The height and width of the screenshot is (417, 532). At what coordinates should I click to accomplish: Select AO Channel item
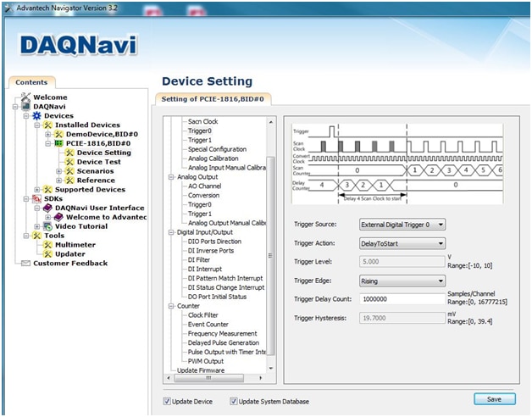click(x=205, y=186)
